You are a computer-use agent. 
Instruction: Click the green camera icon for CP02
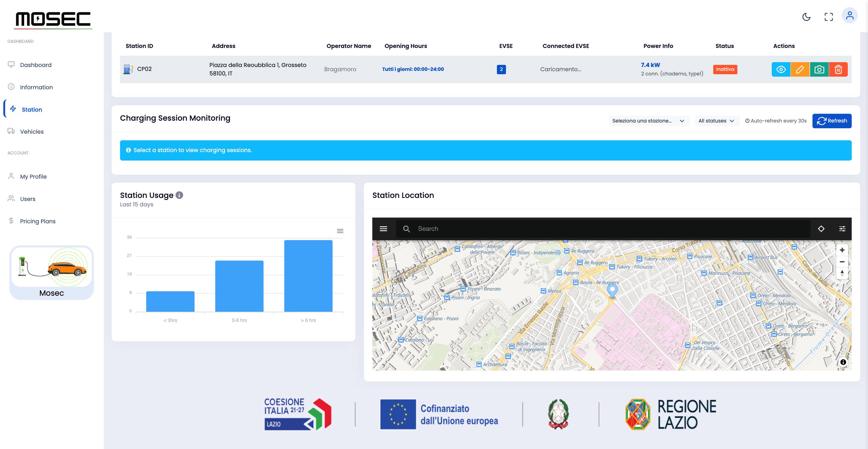point(819,69)
